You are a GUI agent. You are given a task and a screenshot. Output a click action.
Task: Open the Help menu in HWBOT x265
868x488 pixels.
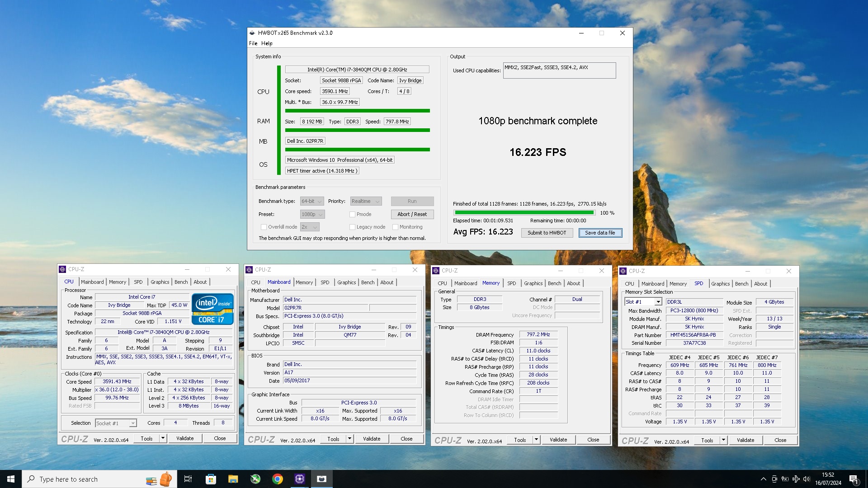pyautogui.click(x=267, y=43)
